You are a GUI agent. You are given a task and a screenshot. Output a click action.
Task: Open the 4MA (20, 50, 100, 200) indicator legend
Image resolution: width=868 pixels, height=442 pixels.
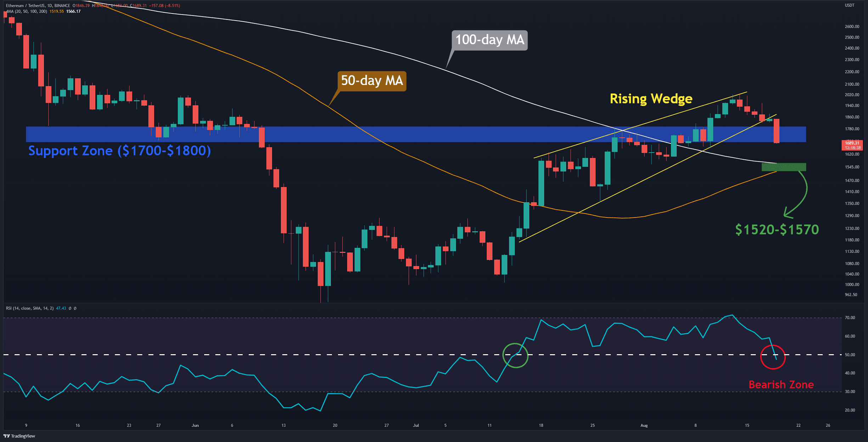pos(27,11)
